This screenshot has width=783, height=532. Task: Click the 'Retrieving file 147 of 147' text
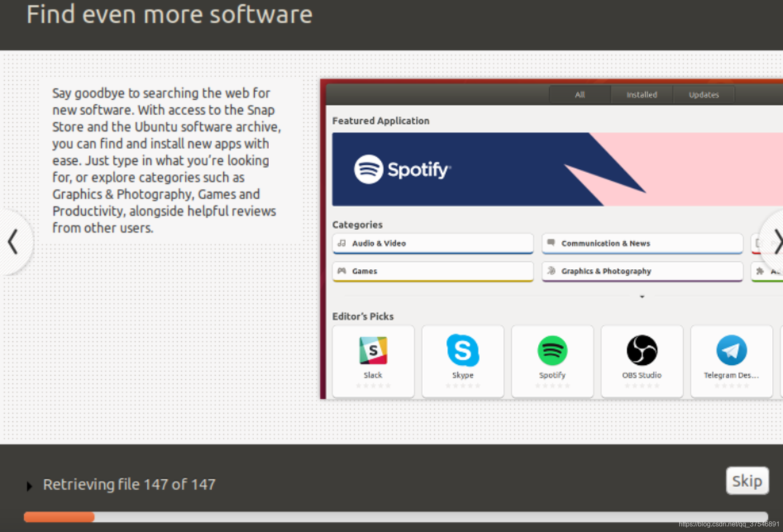point(129,484)
